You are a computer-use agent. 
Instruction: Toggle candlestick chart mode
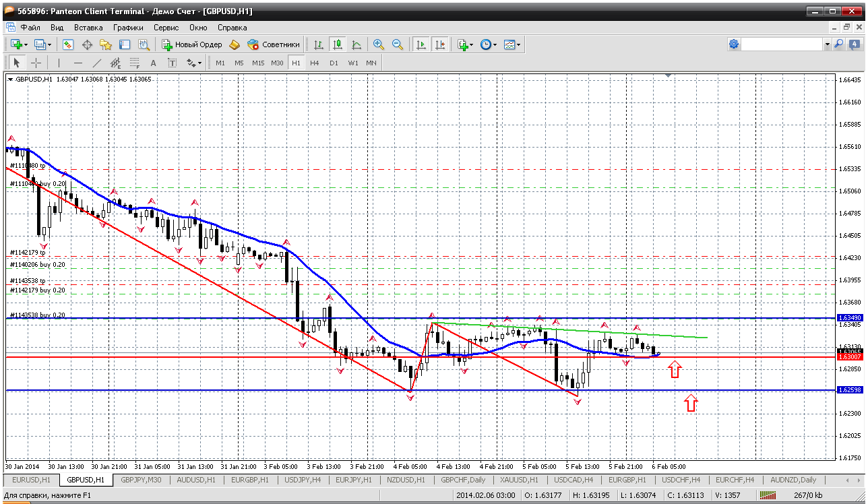click(x=337, y=44)
